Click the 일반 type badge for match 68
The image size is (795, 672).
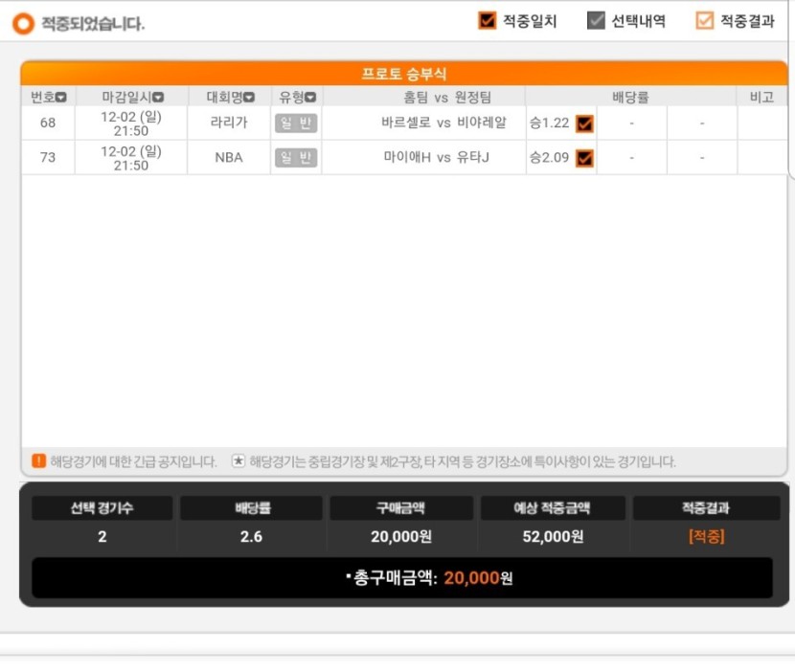pyautogui.click(x=296, y=123)
